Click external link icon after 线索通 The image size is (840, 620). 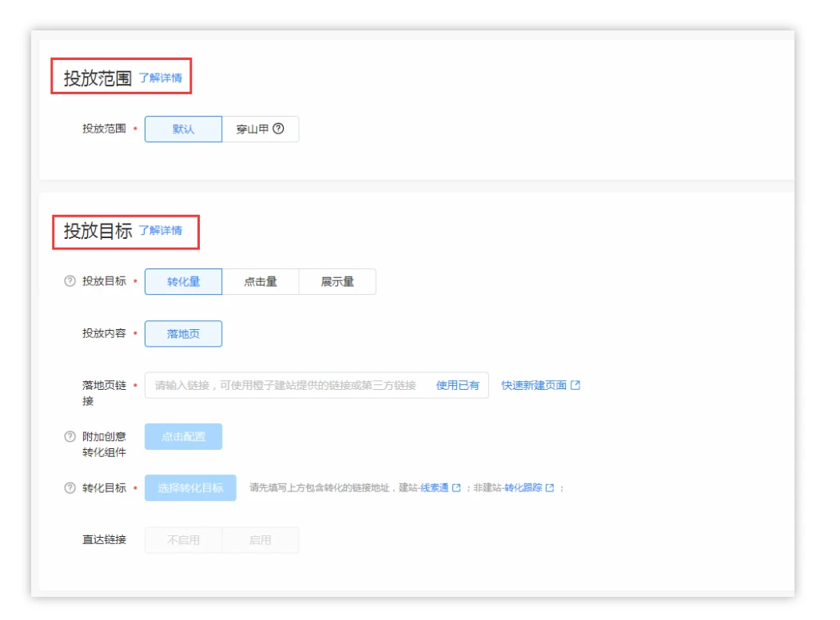pos(456,488)
